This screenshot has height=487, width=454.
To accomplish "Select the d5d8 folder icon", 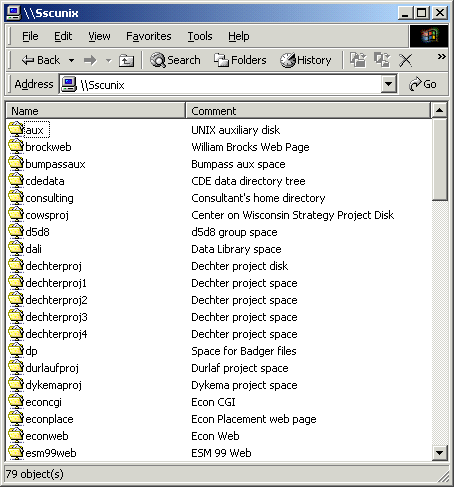I will (16, 231).
